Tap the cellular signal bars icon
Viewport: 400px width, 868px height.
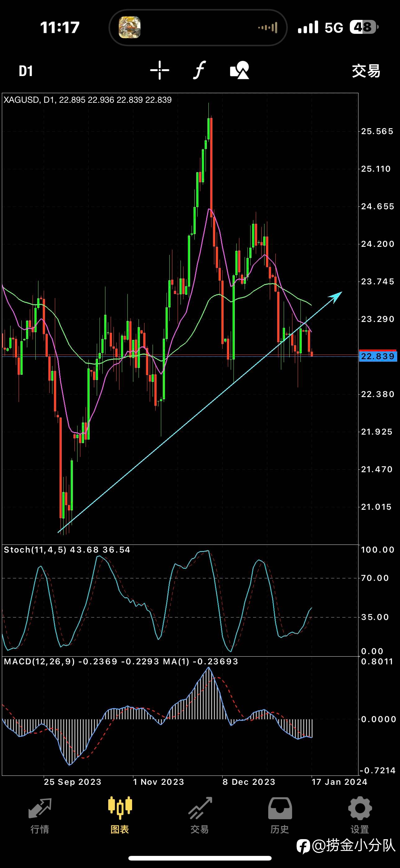(x=308, y=27)
